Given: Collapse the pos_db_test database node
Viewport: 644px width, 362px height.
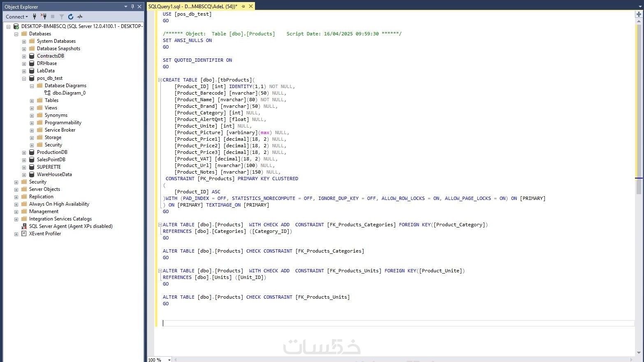Looking at the screenshot, I should 24,78.
